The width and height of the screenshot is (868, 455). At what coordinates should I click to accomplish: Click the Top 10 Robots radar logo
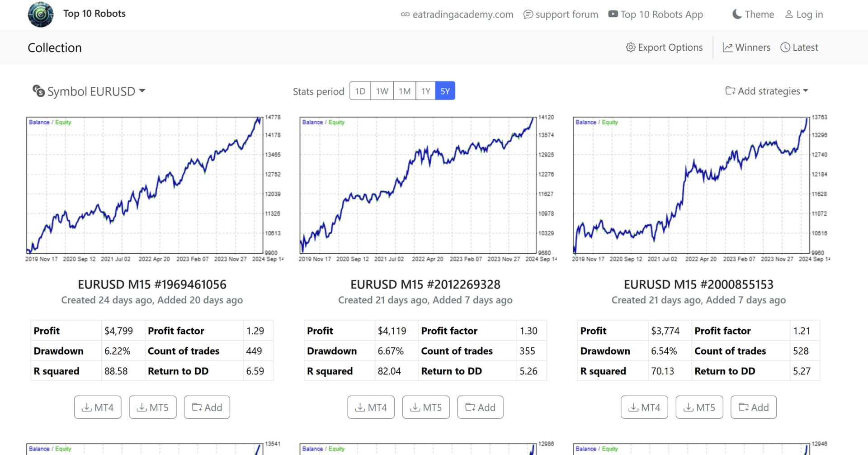[x=41, y=14]
